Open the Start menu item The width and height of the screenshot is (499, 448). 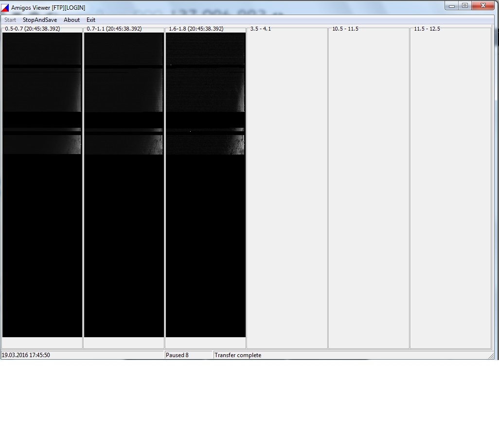pyautogui.click(x=10, y=20)
